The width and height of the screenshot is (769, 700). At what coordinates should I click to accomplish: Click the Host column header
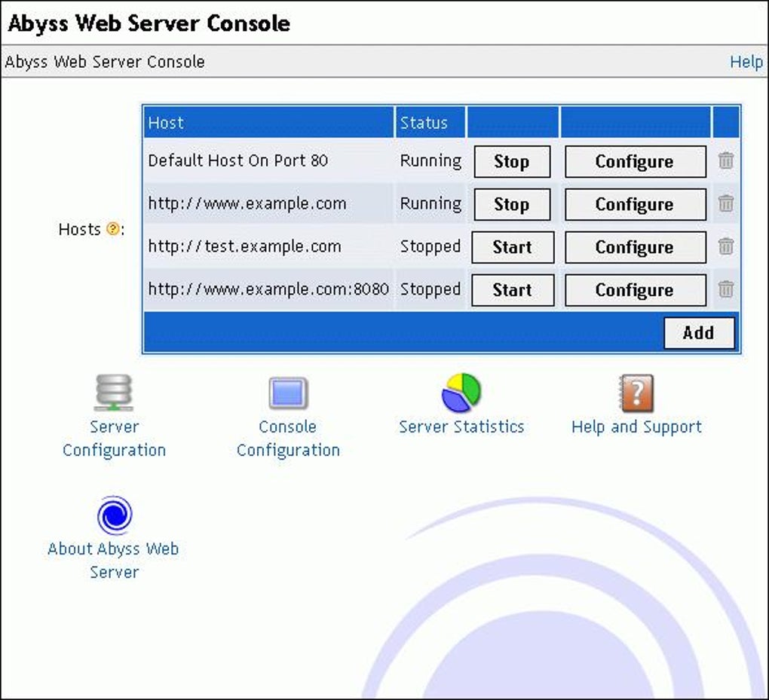point(268,123)
